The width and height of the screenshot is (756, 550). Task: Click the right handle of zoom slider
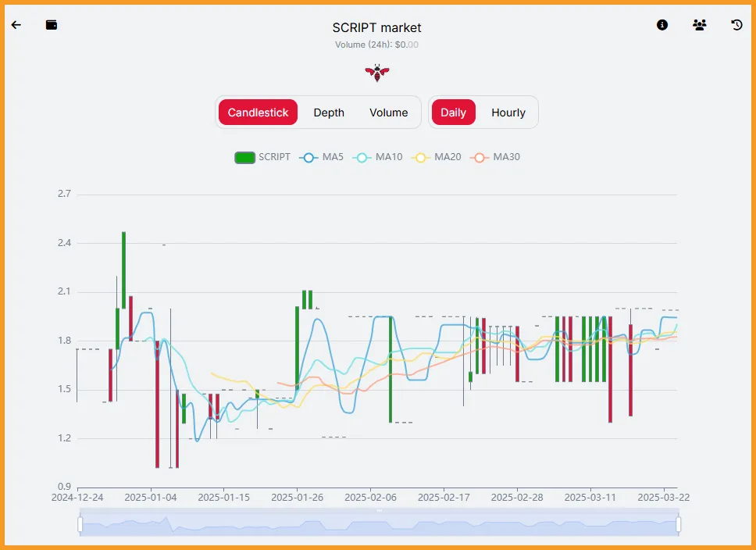(x=679, y=524)
